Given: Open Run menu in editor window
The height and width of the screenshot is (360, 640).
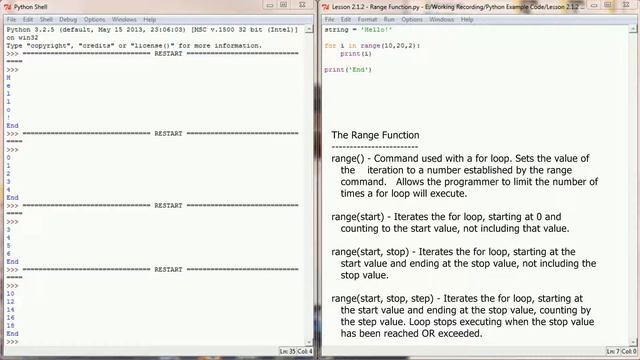Looking at the screenshot, I should [x=389, y=20].
